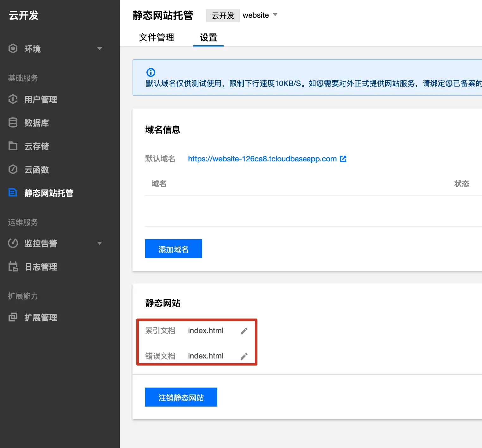This screenshot has width=482, height=448.
Task: Click the 默认域名 label
Action: tap(160, 159)
